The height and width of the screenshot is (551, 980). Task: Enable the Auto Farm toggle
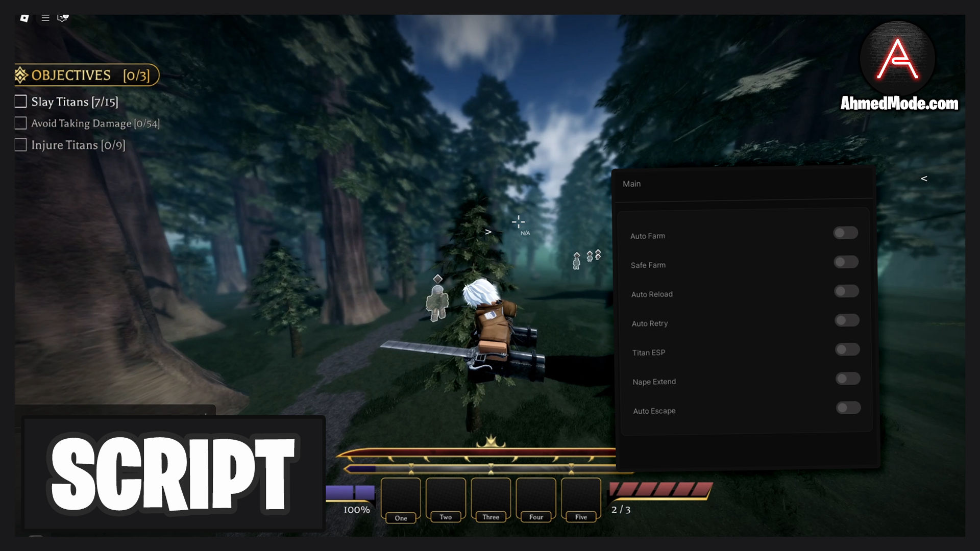[845, 233]
